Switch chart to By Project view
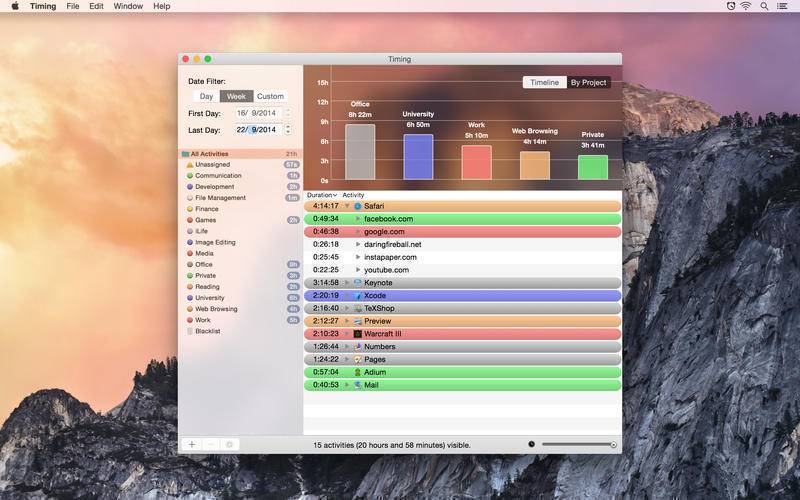800x500 pixels. point(588,82)
